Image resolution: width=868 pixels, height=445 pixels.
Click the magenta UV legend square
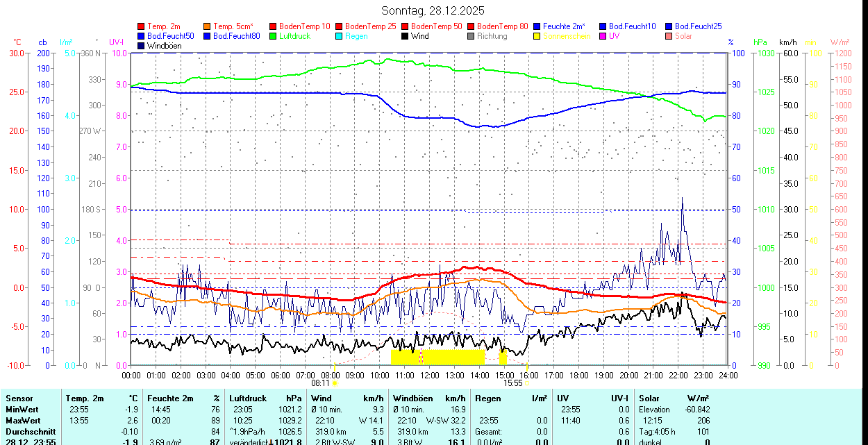603,36
